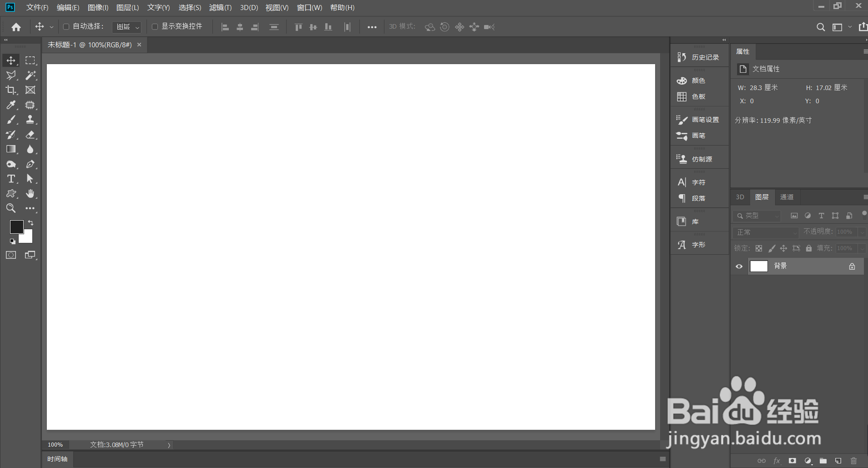The width and height of the screenshot is (868, 468).
Task: Select the Hand tool
Action: (30, 194)
